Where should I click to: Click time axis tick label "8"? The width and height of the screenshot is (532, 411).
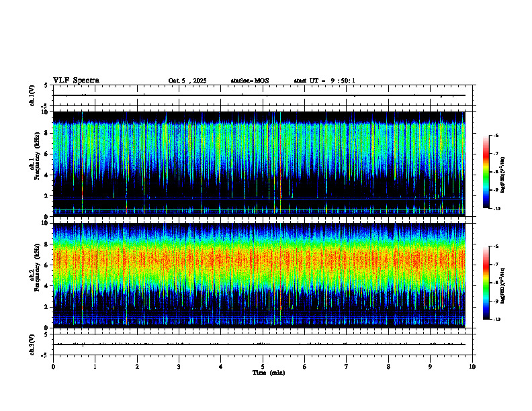pos(388,367)
